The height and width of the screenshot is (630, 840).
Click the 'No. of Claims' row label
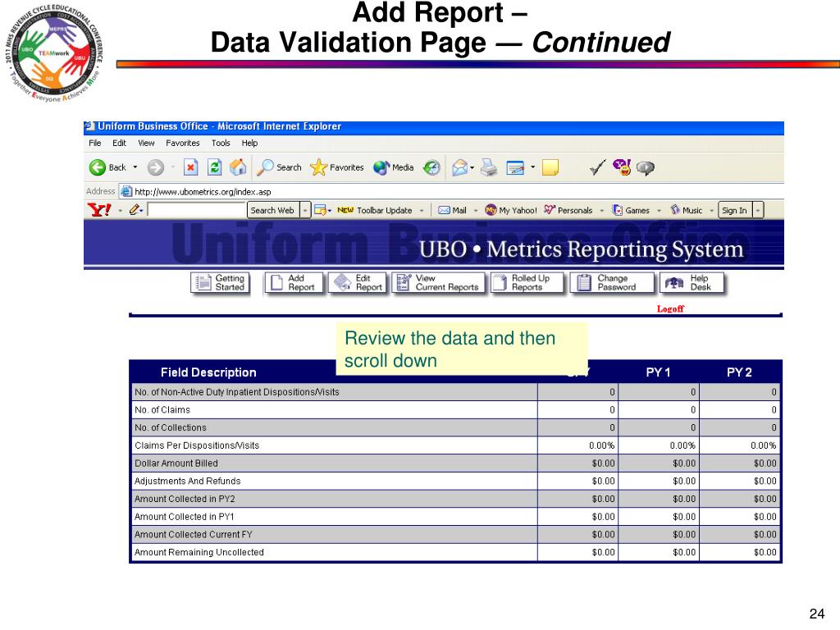pyautogui.click(x=162, y=410)
